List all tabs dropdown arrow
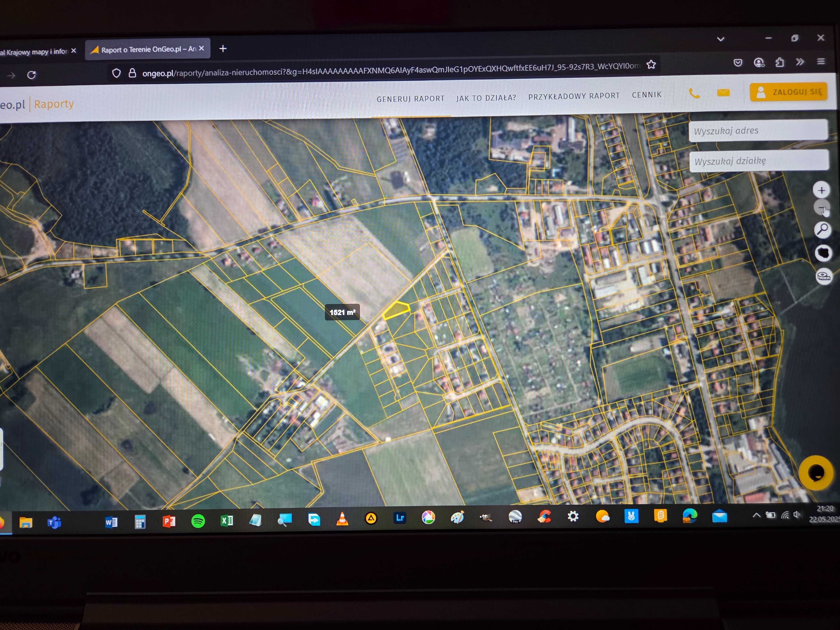 [x=721, y=39]
